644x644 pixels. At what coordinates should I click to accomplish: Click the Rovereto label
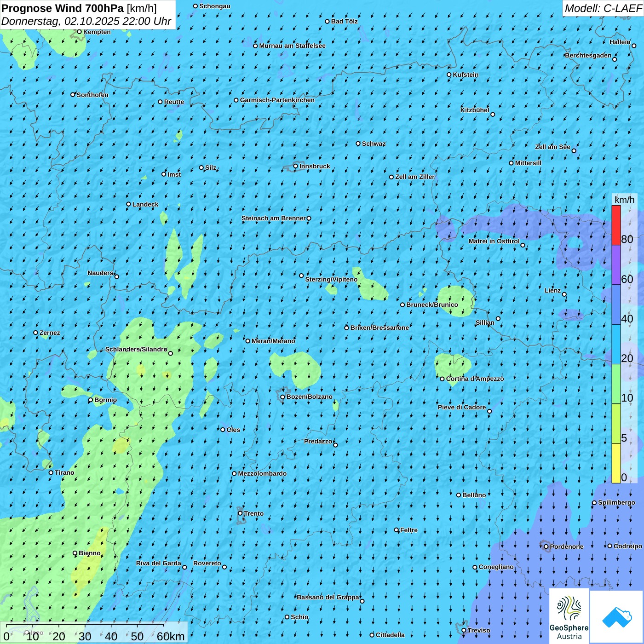[x=207, y=563]
